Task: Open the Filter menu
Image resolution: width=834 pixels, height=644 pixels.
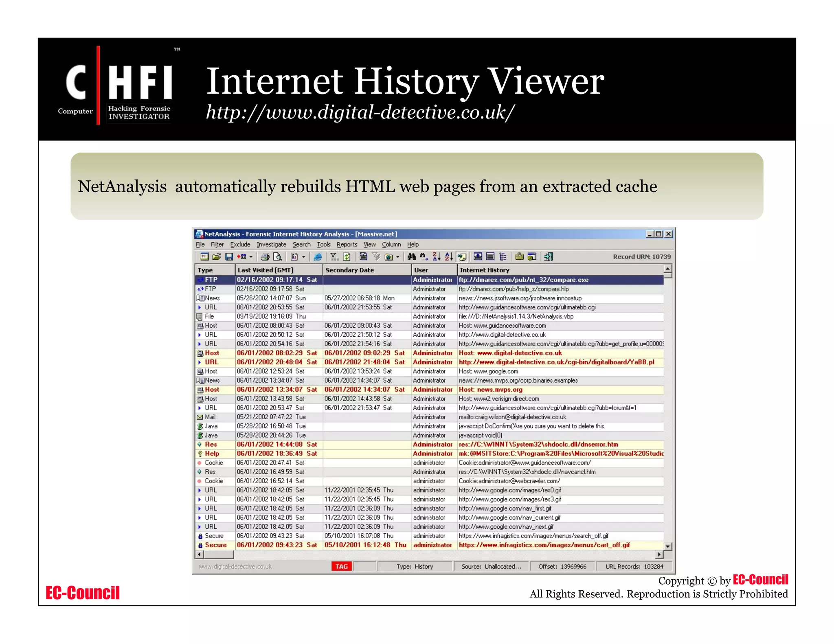Action: point(217,244)
